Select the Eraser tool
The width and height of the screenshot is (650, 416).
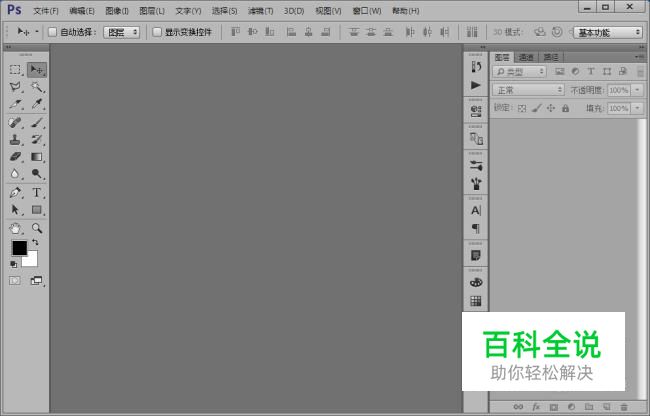coord(15,157)
